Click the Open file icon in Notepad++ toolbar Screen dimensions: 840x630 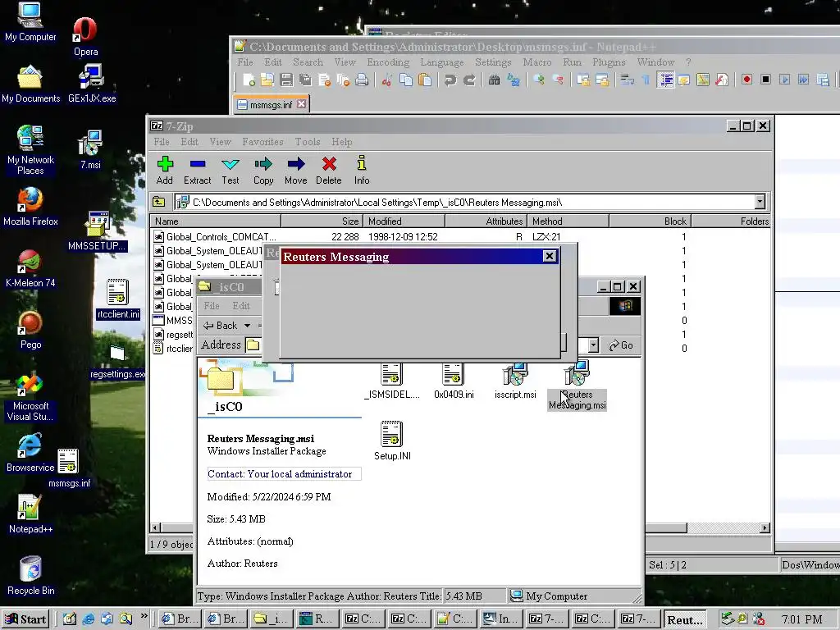click(267, 80)
